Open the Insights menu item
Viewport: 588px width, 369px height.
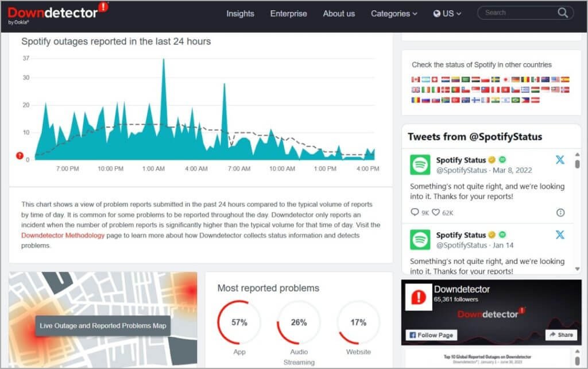pos(240,14)
